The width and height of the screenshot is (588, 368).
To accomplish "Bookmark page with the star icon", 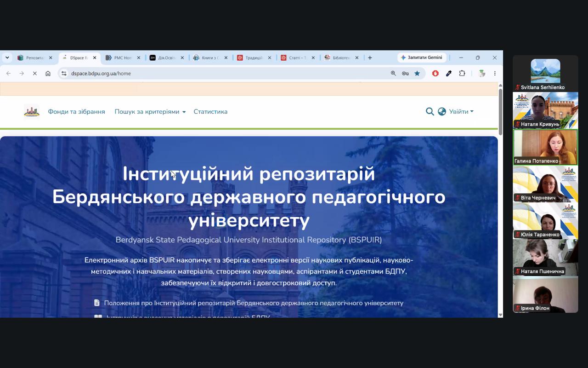I will click(417, 73).
